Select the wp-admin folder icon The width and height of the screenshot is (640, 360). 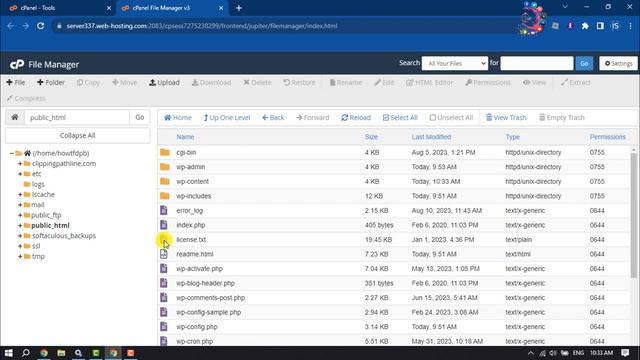(x=165, y=167)
